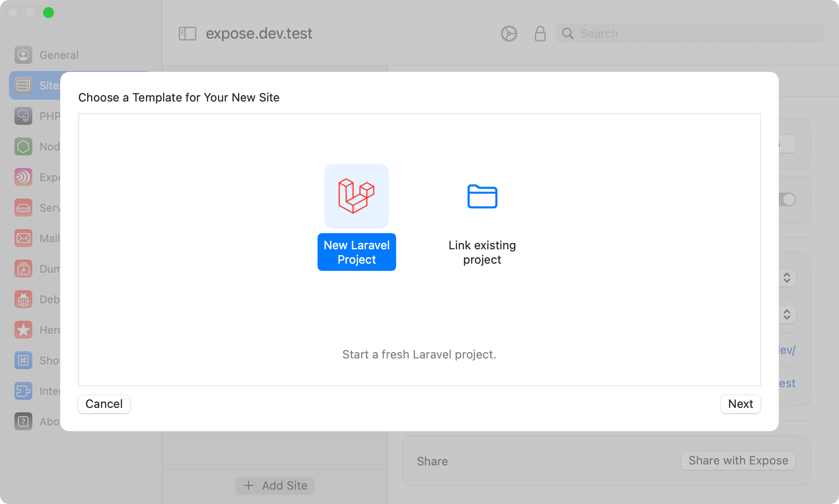The image size is (839, 504).
Task: Click the Start a fresh Laravel project description
Action: 419,354
